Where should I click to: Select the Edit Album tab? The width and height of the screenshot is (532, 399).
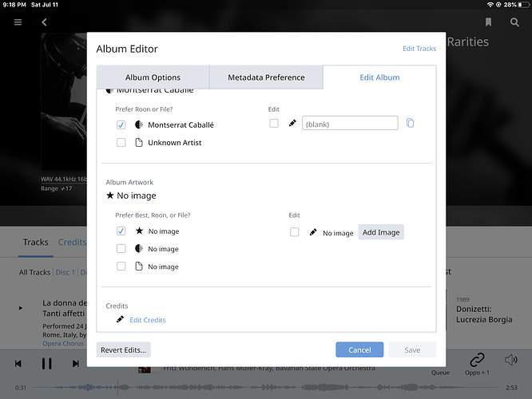[x=379, y=77]
